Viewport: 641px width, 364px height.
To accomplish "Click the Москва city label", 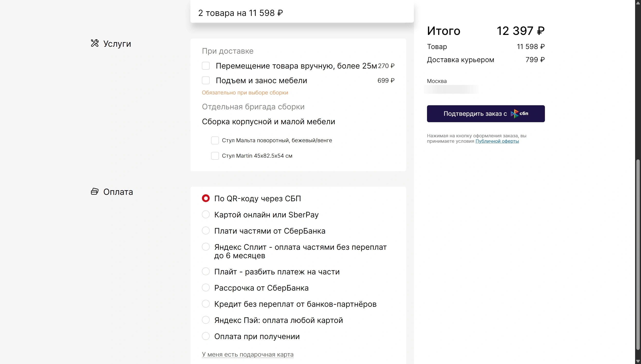I will [437, 81].
